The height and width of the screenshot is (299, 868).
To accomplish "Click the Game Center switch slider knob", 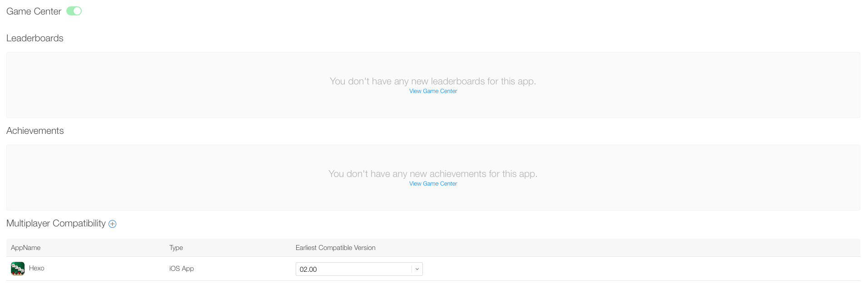I will point(76,10).
